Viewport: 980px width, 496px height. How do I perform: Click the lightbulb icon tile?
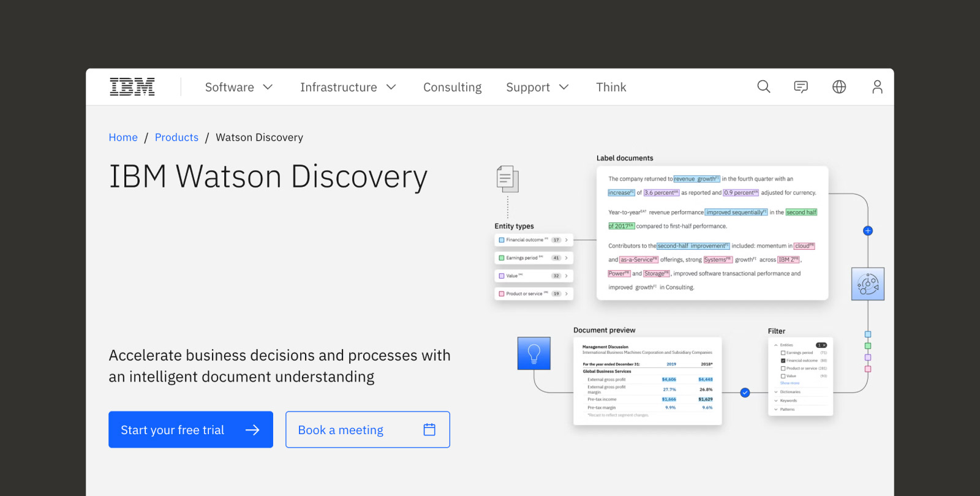point(534,353)
